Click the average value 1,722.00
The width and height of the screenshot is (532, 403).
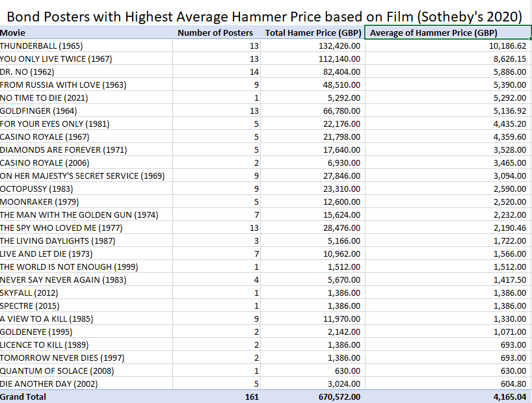[x=510, y=241]
